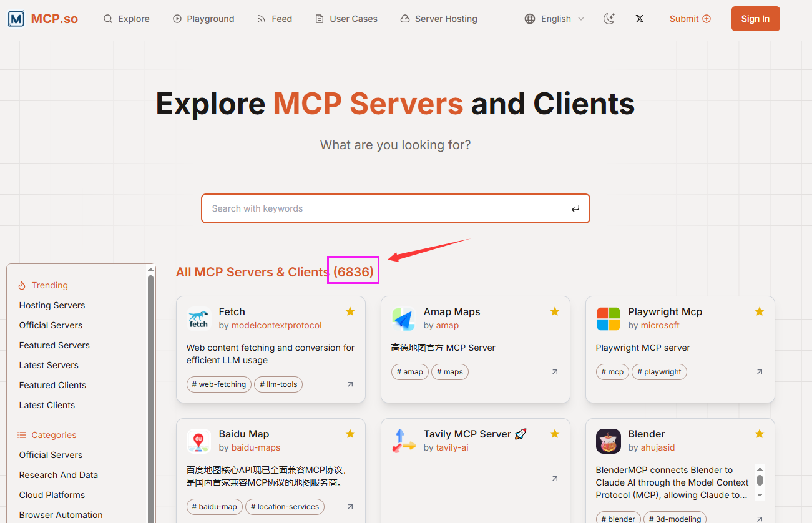Click the Submit link
812x523 pixels.
click(x=690, y=19)
